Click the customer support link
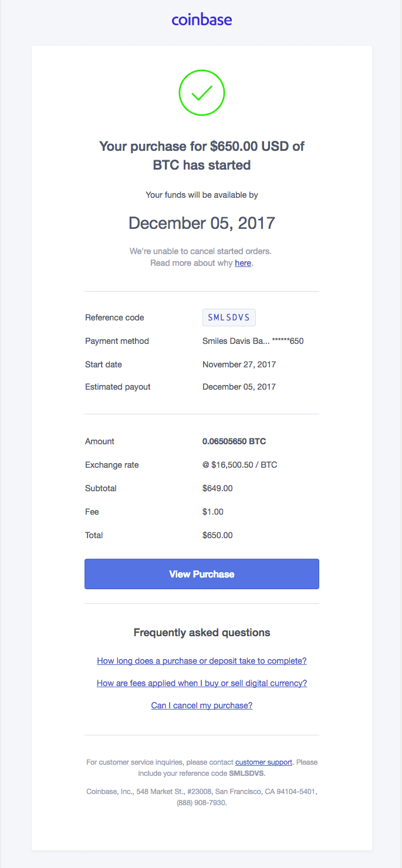The width and height of the screenshot is (402, 868). (x=264, y=762)
